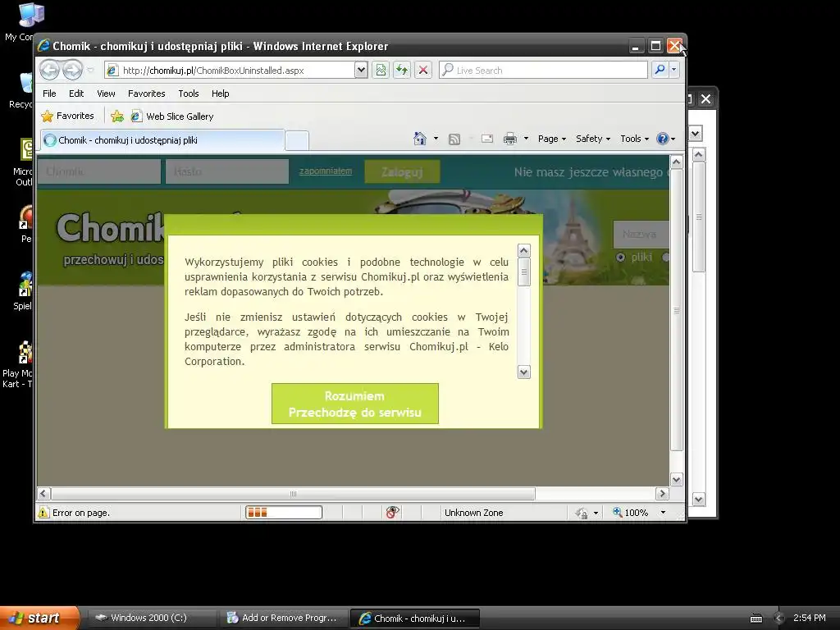Click the Print icon
The height and width of the screenshot is (630, 840).
pyautogui.click(x=510, y=139)
